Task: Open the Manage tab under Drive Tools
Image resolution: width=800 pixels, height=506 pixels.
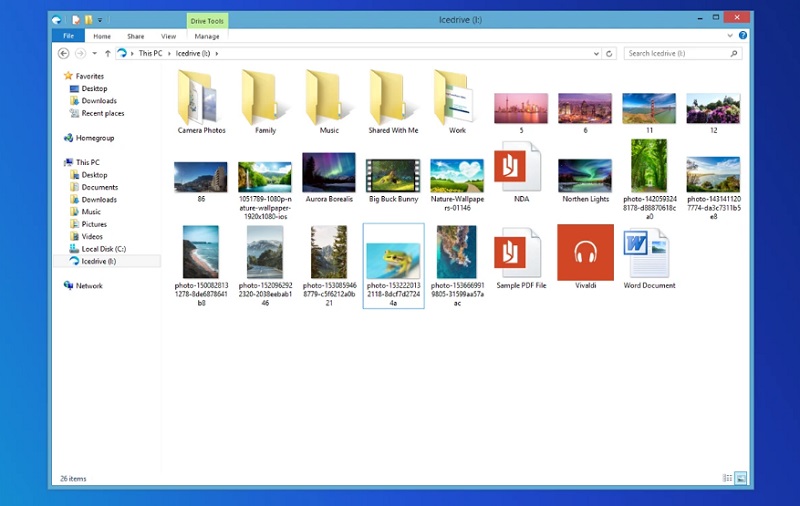Action: pos(207,36)
